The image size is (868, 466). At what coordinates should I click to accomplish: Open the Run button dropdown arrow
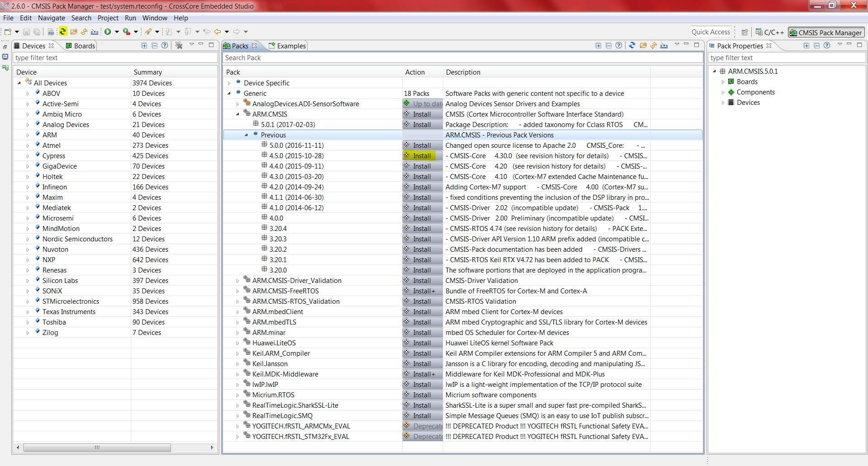pos(117,32)
